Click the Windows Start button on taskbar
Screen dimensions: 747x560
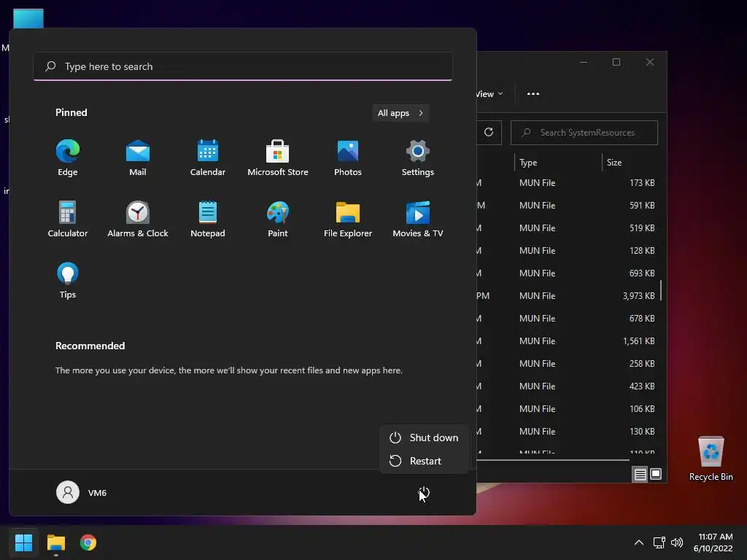(x=23, y=542)
